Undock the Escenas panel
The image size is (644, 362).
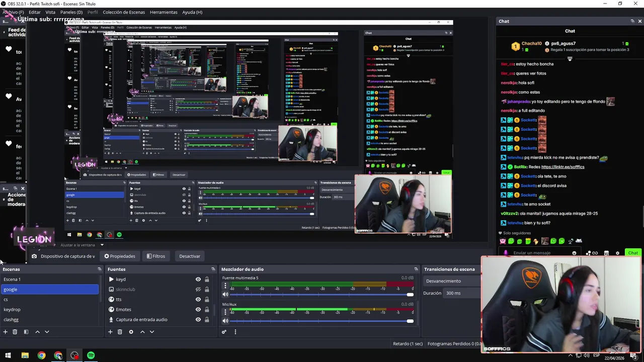[99, 269]
